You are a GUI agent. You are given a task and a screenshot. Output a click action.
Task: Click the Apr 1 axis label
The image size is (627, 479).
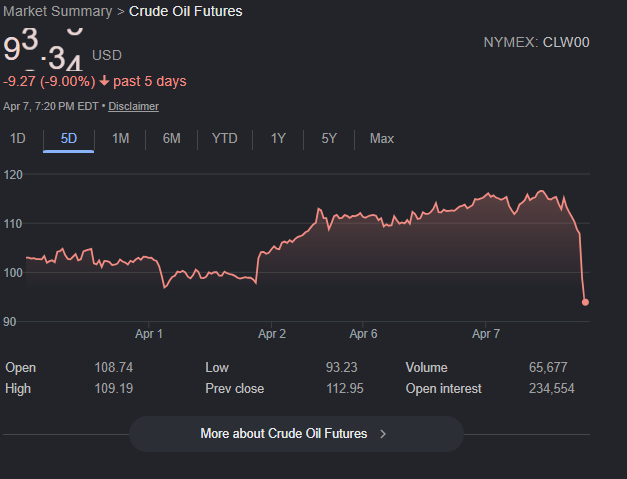(x=149, y=334)
